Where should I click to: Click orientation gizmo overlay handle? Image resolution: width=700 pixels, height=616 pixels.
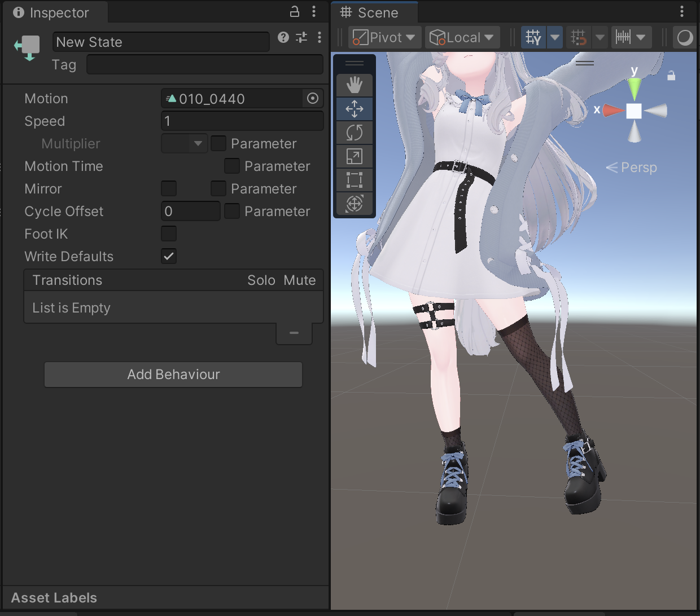point(585,63)
